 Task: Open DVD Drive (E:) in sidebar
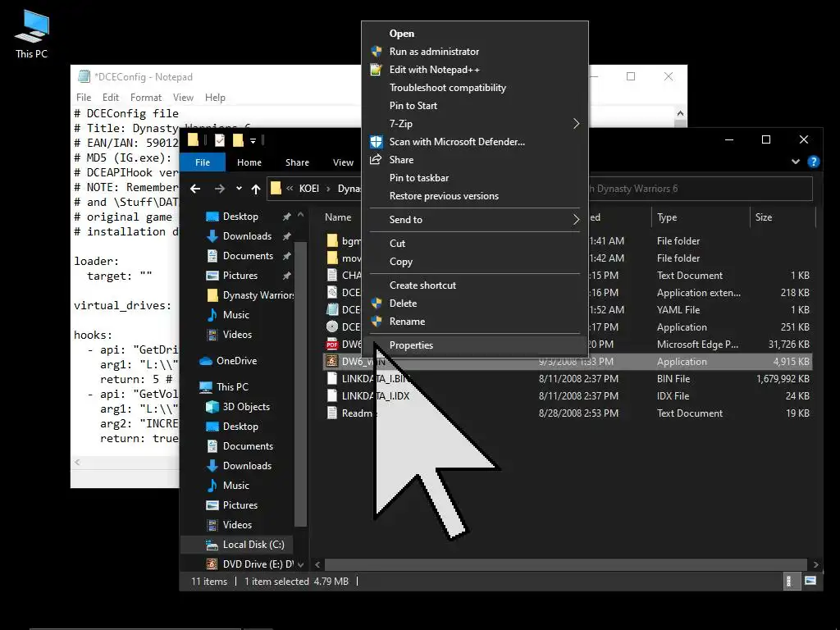tap(249, 564)
